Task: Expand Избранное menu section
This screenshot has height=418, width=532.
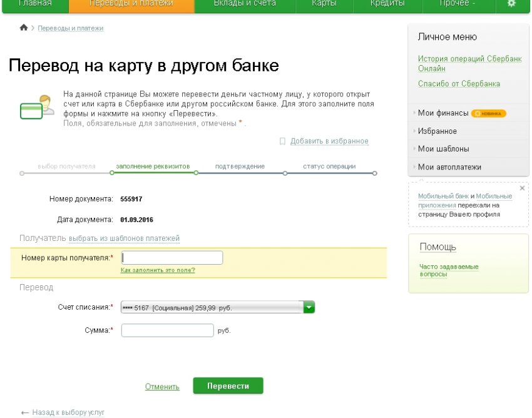Action: coord(437,131)
